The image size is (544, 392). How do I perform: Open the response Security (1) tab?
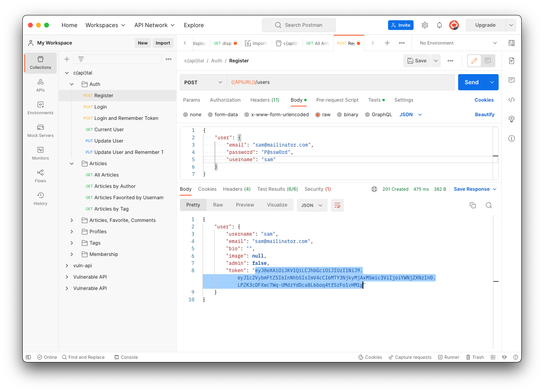click(318, 189)
